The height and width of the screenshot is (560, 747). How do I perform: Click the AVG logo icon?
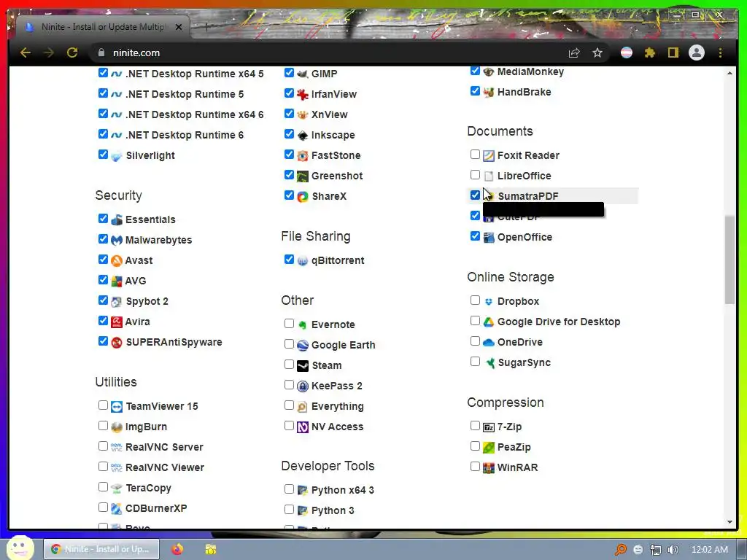tap(117, 281)
